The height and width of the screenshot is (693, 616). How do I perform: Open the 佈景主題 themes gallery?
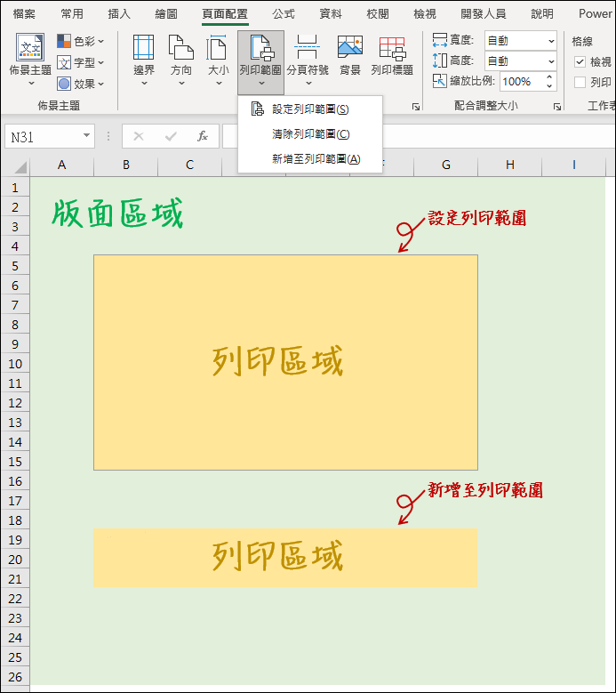pyautogui.click(x=30, y=60)
